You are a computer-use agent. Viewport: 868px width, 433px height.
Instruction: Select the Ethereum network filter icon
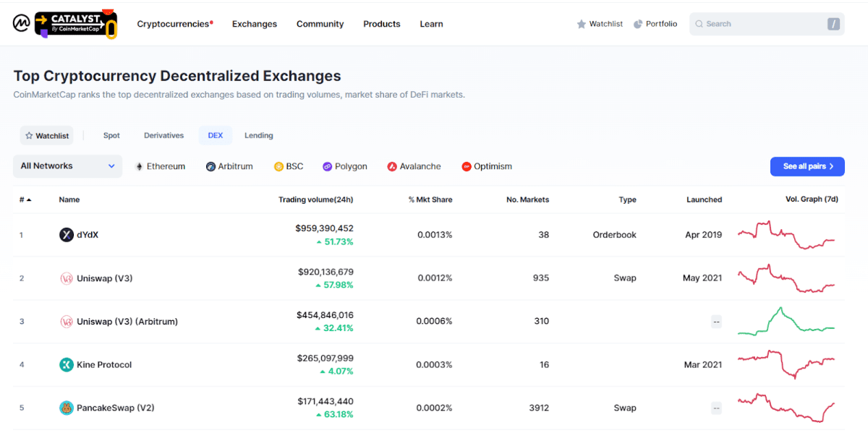point(139,166)
